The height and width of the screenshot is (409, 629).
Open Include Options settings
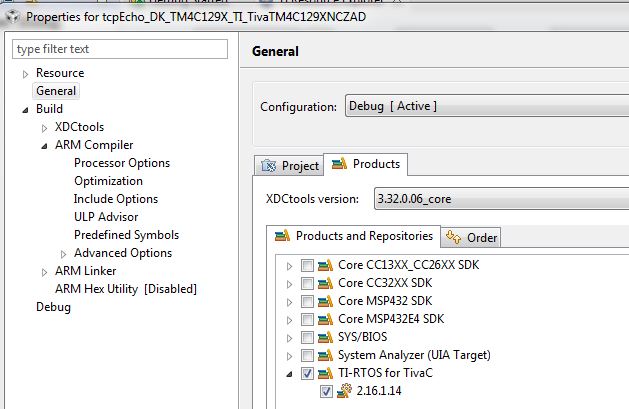[116, 199]
